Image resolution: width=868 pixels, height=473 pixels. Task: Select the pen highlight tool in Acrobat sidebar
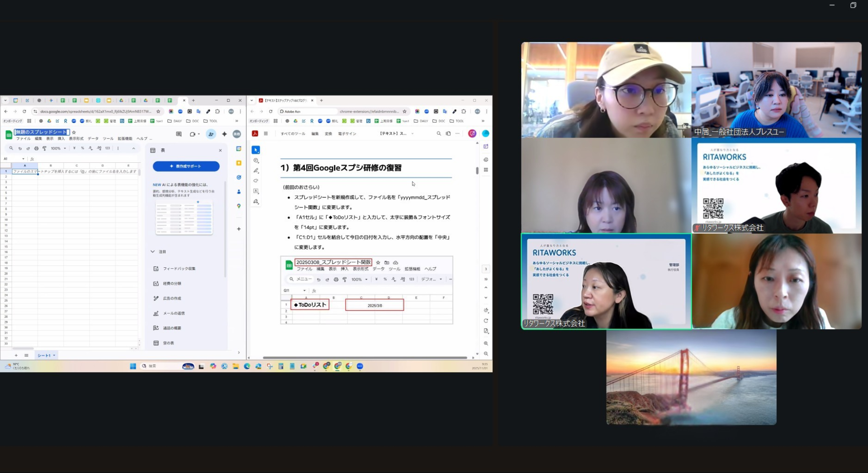pos(256,171)
